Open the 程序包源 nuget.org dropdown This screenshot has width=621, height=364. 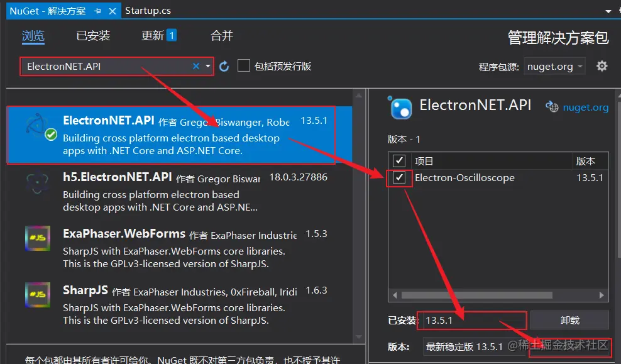point(554,65)
